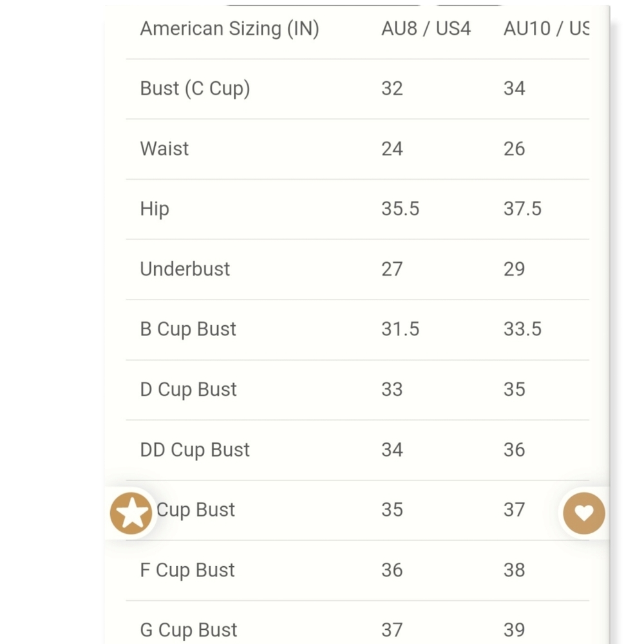Click the gold star rewards icon
Image resolution: width=644 pixels, height=644 pixels.
coord(131,513)
